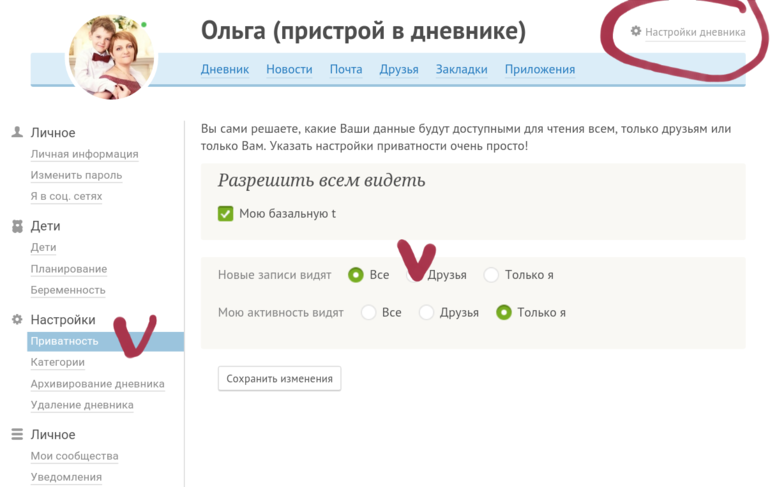The height and width of the screenshot is (487, 770).
Task: Open Изменить пароль in the sidebar
Action: tap(76, 175)
